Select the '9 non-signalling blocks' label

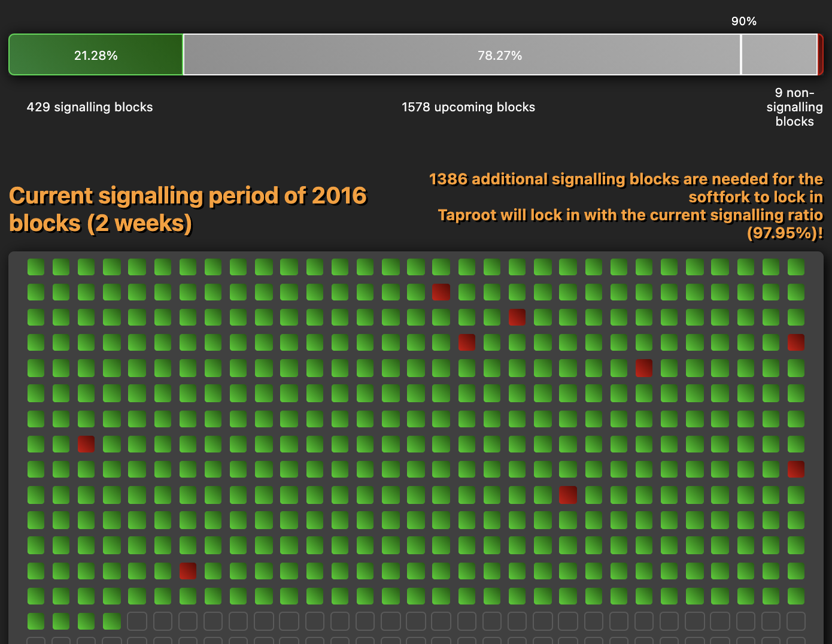click(794, 107)
